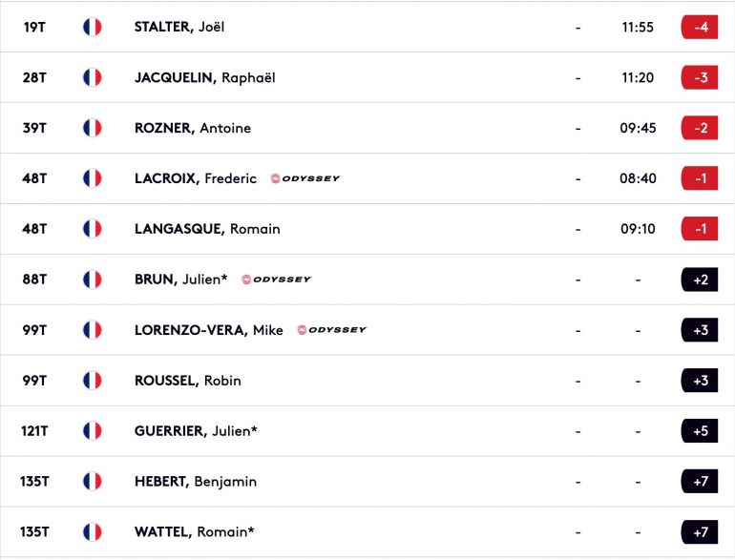This screenshot has height=560, width=735.
Task: Click the black +2 score badge
Action: pyautogui.click(x=700, y=280)
